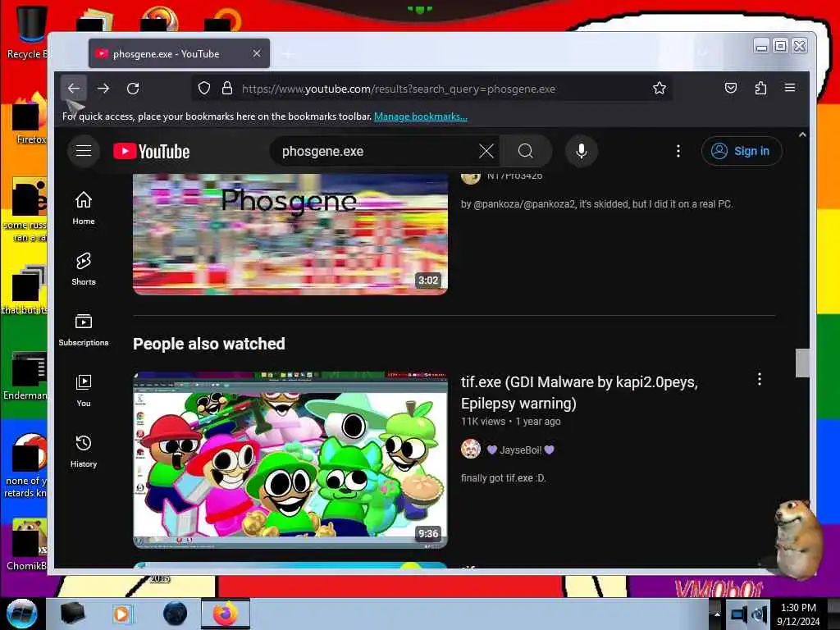Run search with the magnifier button
Image resolution: width=840 pixels, height=630 pixels.
tap(526, 151)
